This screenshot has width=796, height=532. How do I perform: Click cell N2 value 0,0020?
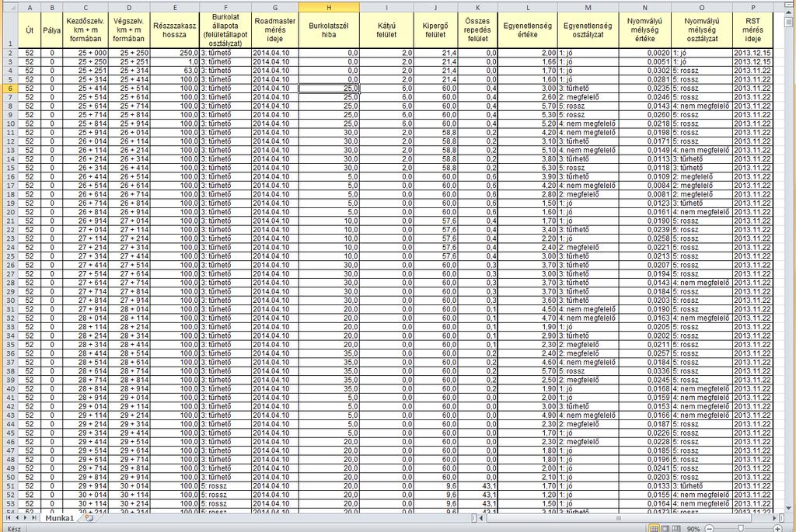[x=644, y=53]
